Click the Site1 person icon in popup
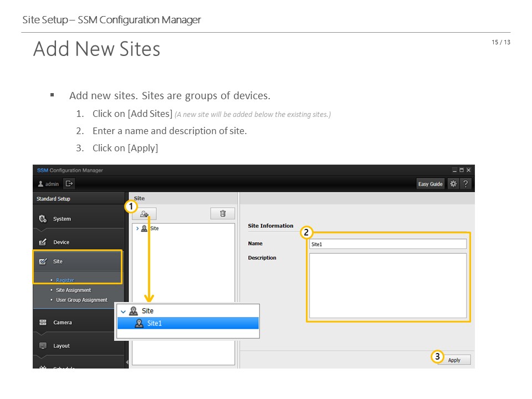This screenshot has height=399, width=532. pyautogui.click(x=139, y=323)
